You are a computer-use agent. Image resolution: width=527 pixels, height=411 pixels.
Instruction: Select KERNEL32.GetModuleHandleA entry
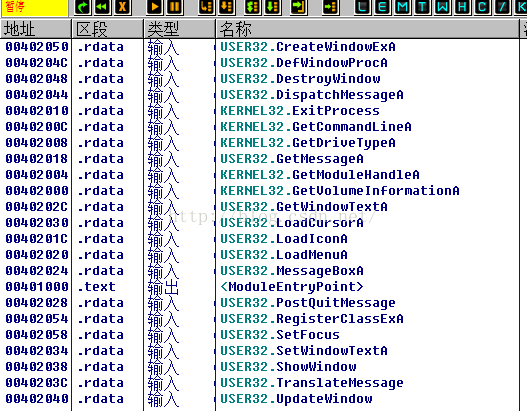coord(320,175)
